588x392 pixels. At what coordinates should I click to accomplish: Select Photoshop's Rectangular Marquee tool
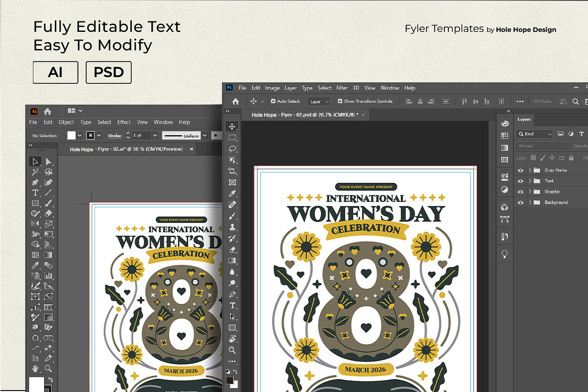(x=232, y=138)
